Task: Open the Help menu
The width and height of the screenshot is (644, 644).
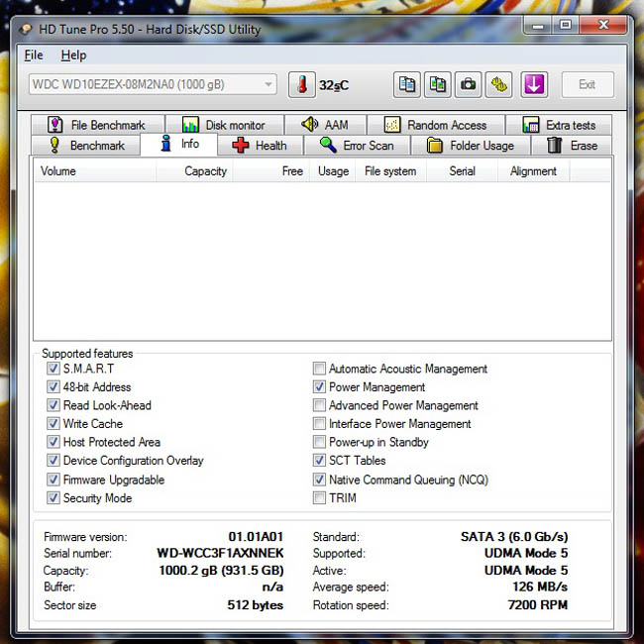Action: click(73, 55)
